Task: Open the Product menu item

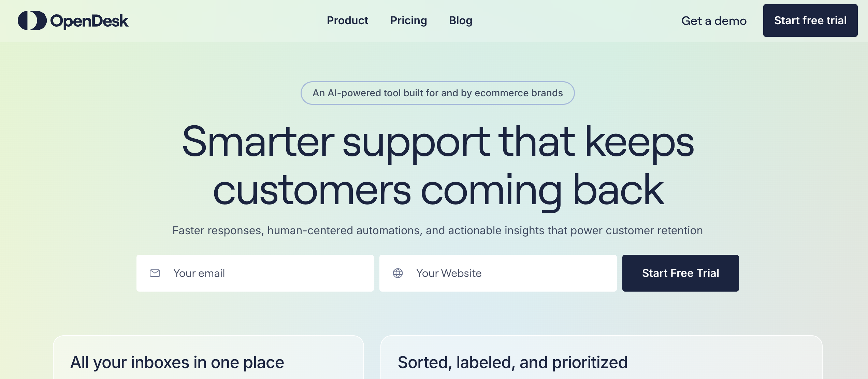Action: pyautogui.click(x=347, y=20)
